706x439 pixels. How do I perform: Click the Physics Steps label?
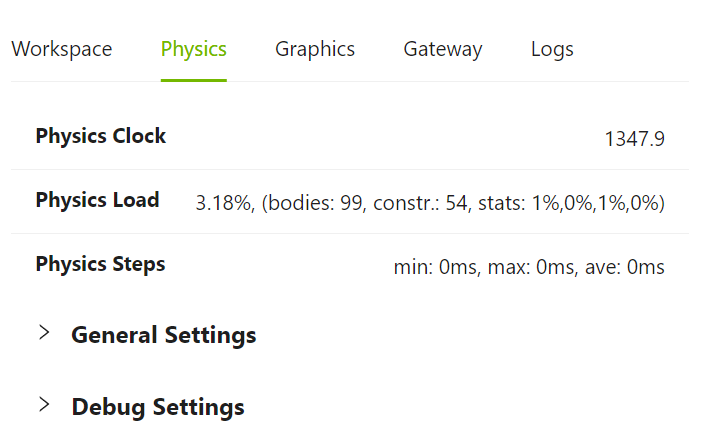(x=100, y=264)
